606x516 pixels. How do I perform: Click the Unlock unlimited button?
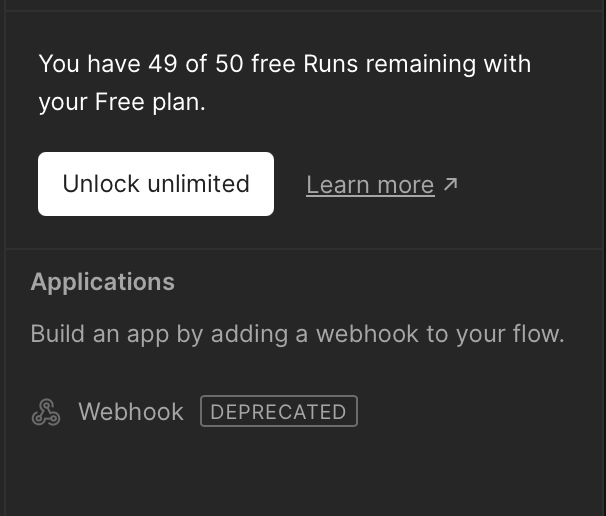[156, 184]
